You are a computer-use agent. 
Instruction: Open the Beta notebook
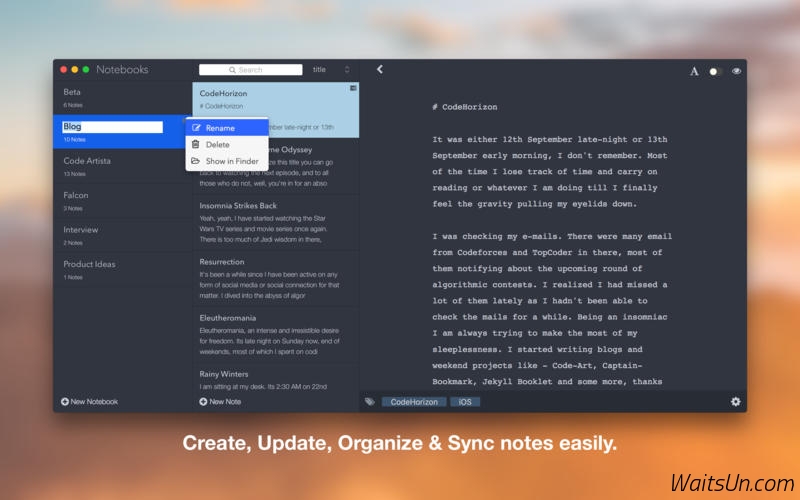click(x=122, y=97)
